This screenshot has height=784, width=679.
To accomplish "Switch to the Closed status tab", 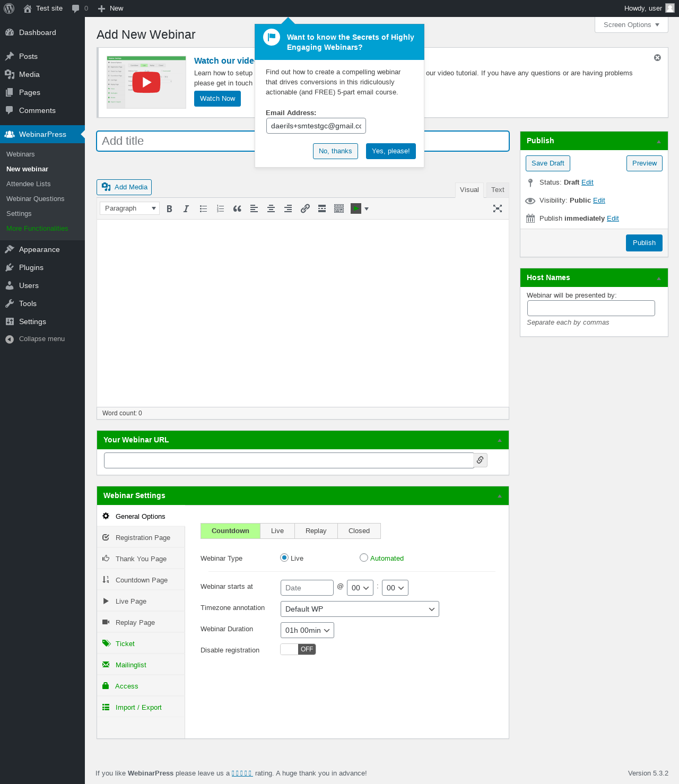I will pos(359,531).
